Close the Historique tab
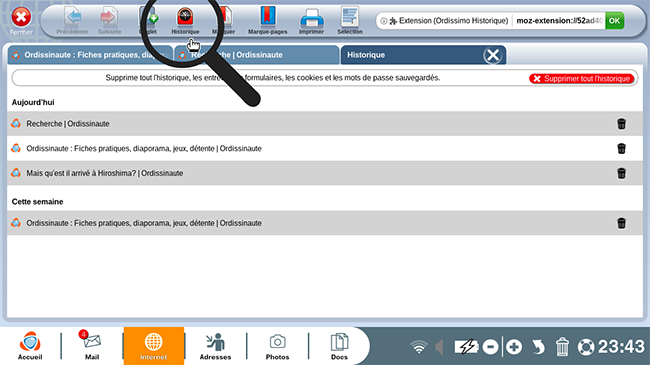650x365 pixels. click(493, 55)
